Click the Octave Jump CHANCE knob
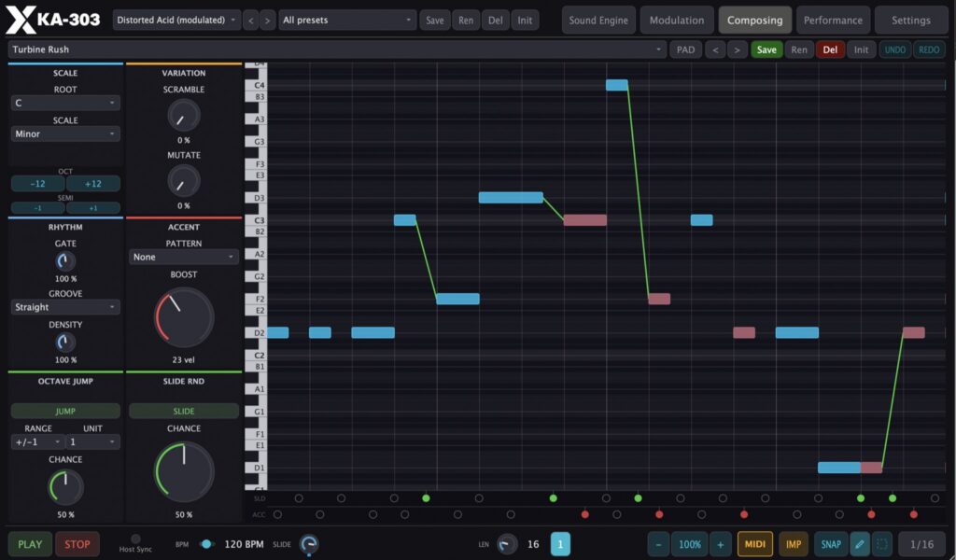956x560 pixels. click(x=65, y=486)
